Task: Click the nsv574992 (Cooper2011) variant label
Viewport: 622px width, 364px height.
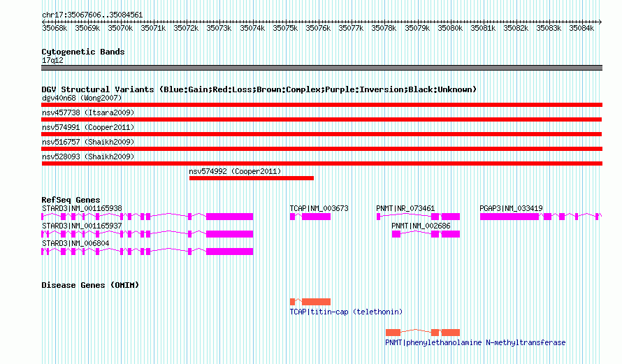Action: point(235,171)
